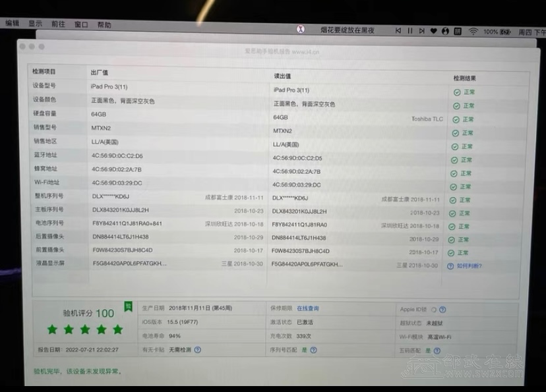Click the heart icon to favorite song
The width and height of the screenshot is (546, 392).
pyautogui.click(x=433, y=31)
